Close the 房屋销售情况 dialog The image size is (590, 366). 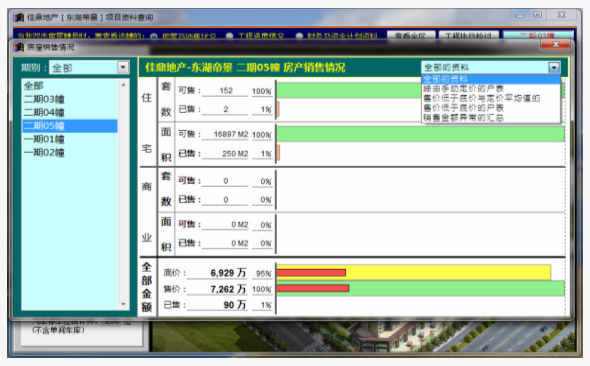point(556,44)
